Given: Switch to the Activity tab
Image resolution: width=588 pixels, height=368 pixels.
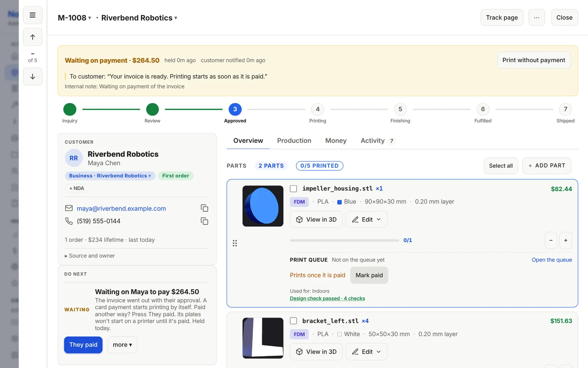Looking at the screenshot, I should (377, 141).
